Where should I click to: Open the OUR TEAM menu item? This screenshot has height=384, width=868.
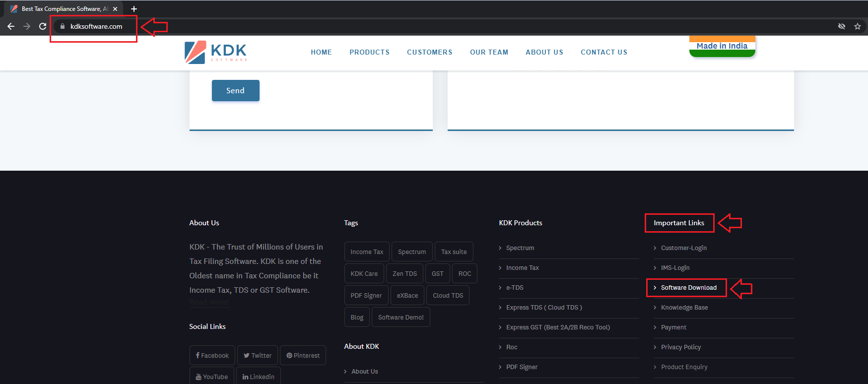click(x=489, y=52)
